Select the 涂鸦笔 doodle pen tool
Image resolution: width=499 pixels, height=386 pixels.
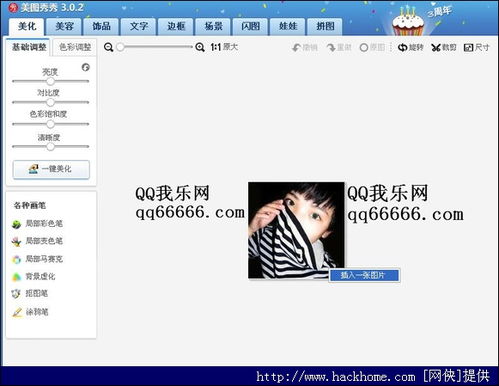[30, 312]
